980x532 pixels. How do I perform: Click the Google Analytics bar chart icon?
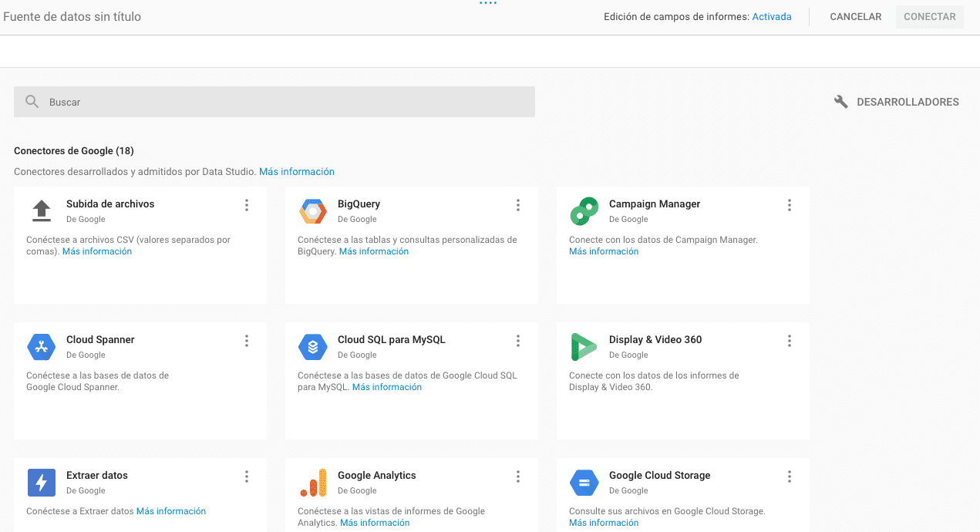(x=313, y=483)
